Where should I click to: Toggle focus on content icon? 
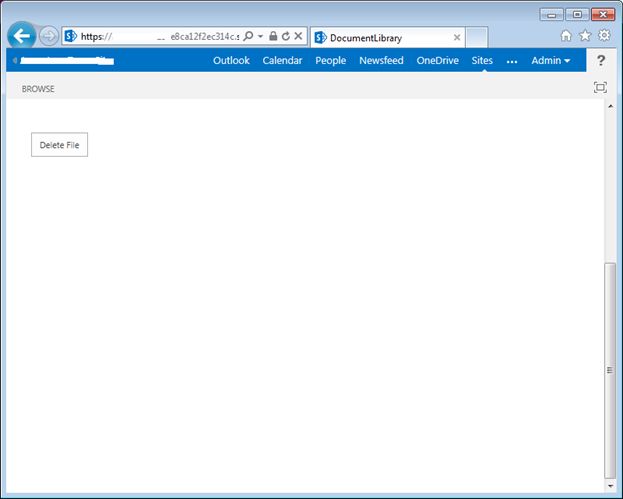coord(600,87)
